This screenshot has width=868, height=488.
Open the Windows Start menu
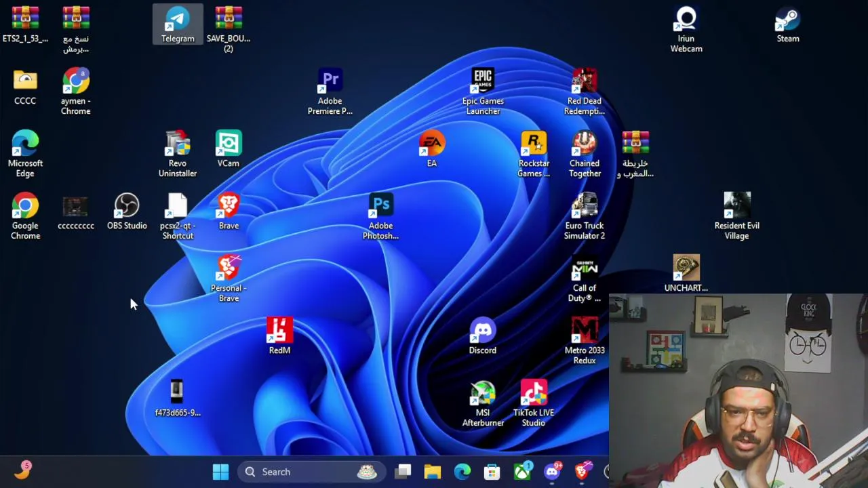220,472
